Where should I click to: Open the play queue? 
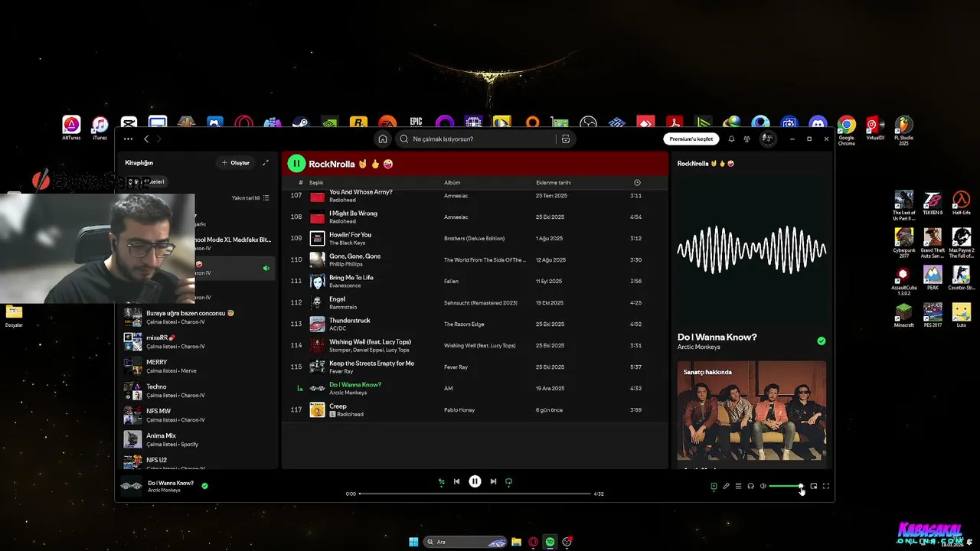click(x=739, y=486)
